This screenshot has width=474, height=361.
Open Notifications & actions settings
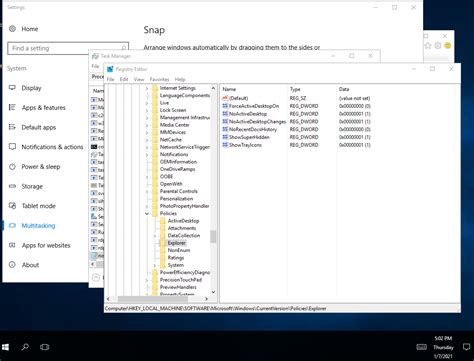coord(52,147)
